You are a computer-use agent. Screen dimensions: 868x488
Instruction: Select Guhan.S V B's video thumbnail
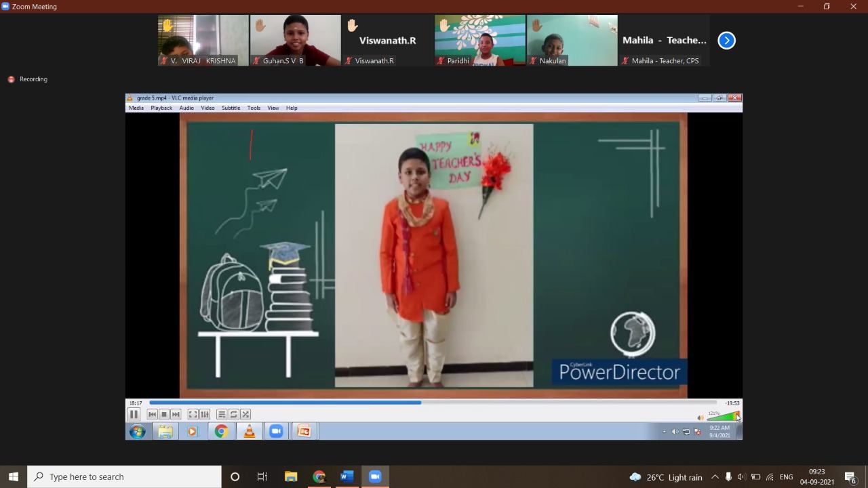point(296,41)
